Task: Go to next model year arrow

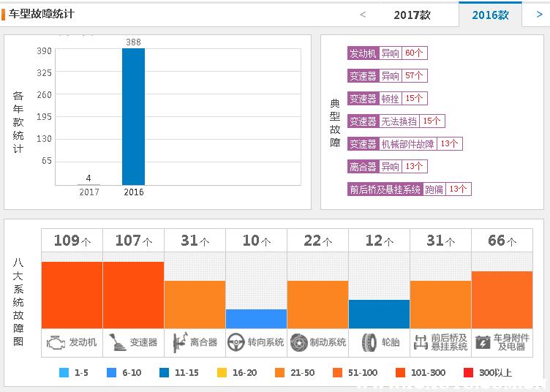Action: click(540, 15)
